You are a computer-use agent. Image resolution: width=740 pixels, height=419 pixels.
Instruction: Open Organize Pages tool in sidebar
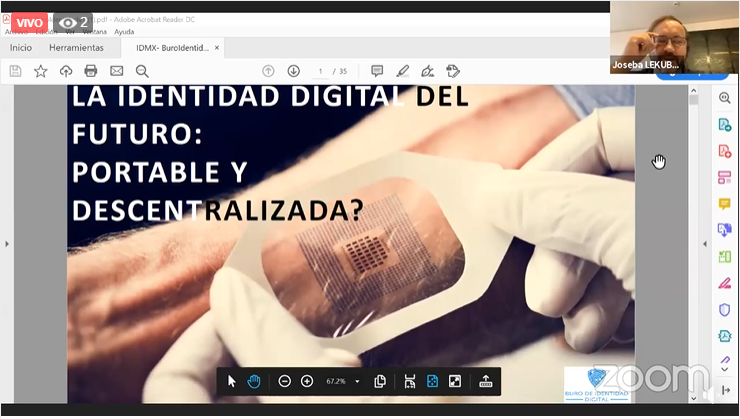724,177
